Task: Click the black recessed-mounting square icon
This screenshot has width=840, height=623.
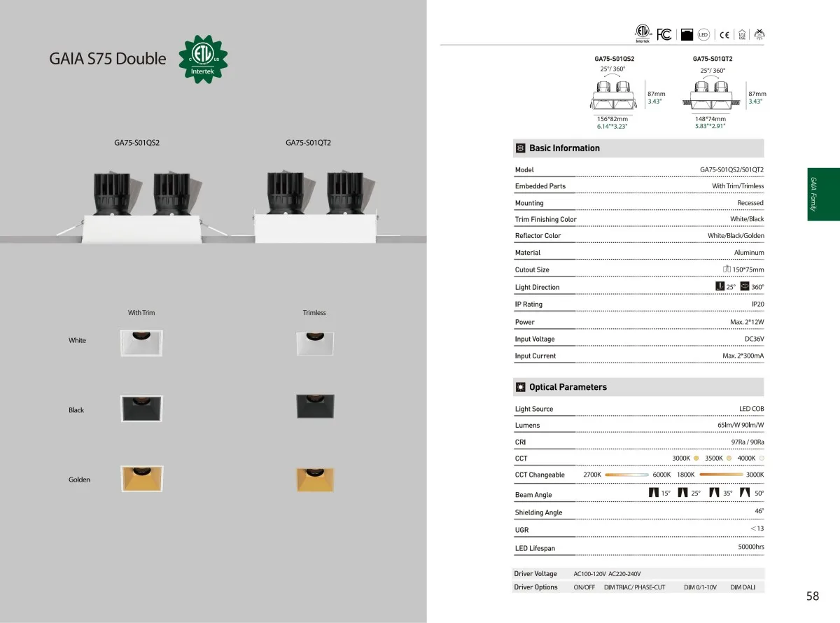Action: click(x=686, y=34)
